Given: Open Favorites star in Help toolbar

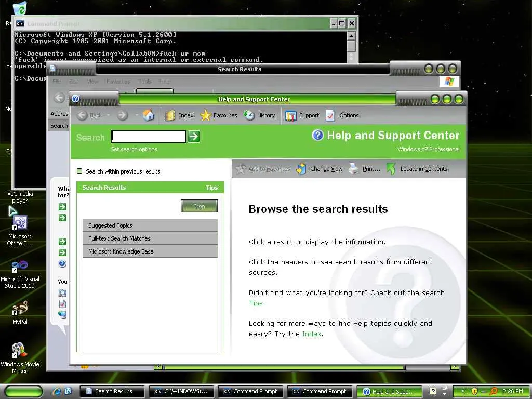Looking at the screenshot, I should point(206,115).
